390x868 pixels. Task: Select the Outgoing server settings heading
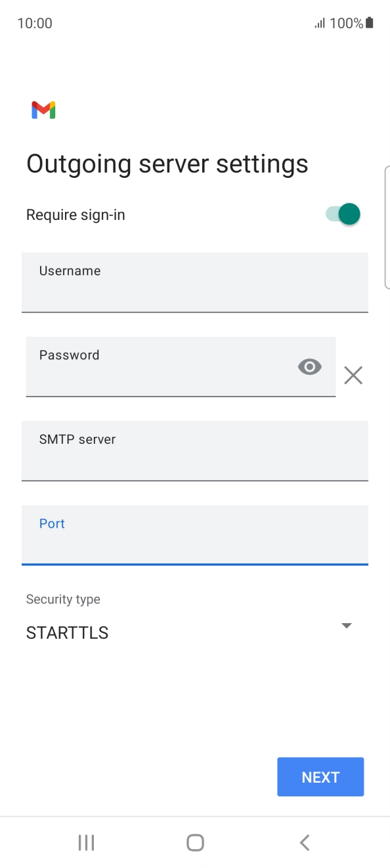tap(167, 163)
